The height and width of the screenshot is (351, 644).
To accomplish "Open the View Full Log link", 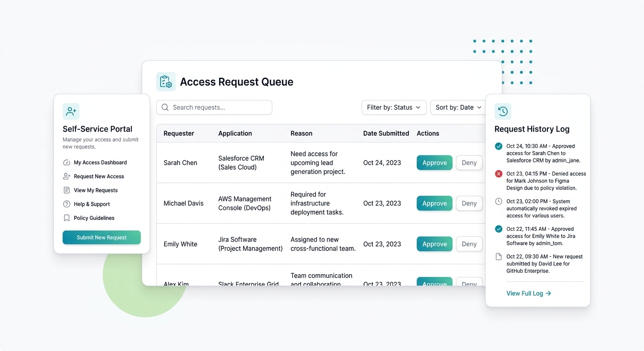I will pyautogui.click(x=529, y=293).
